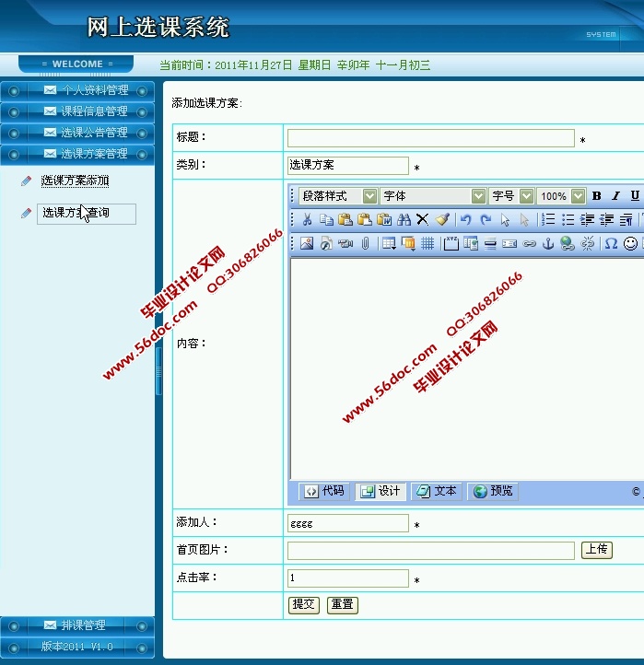Click the Redo arrow icon
The image size is (644, 665).
pos(486,219)
